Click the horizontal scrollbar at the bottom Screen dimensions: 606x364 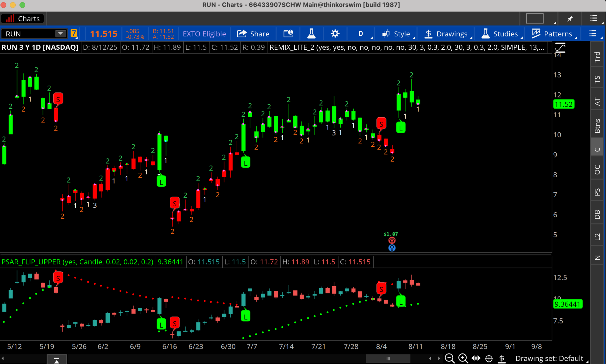coord(388,358)
